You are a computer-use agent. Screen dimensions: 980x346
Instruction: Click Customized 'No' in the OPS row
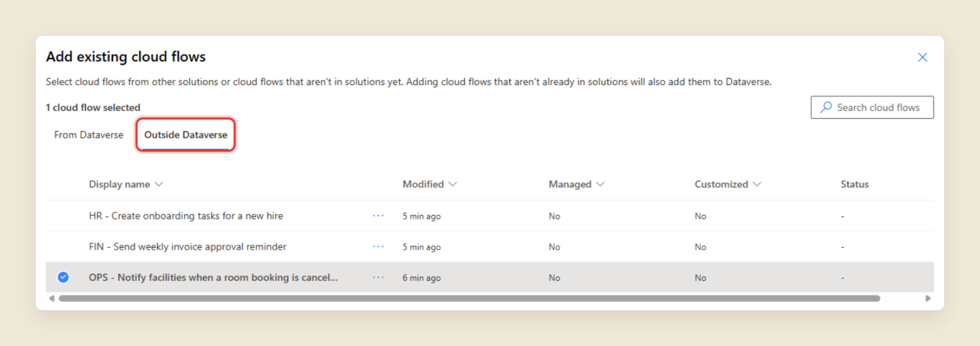coord(700,278)
